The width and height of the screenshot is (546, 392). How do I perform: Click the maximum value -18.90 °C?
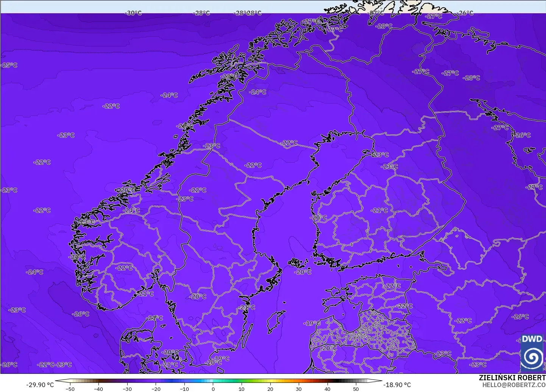tap(397, 384)
